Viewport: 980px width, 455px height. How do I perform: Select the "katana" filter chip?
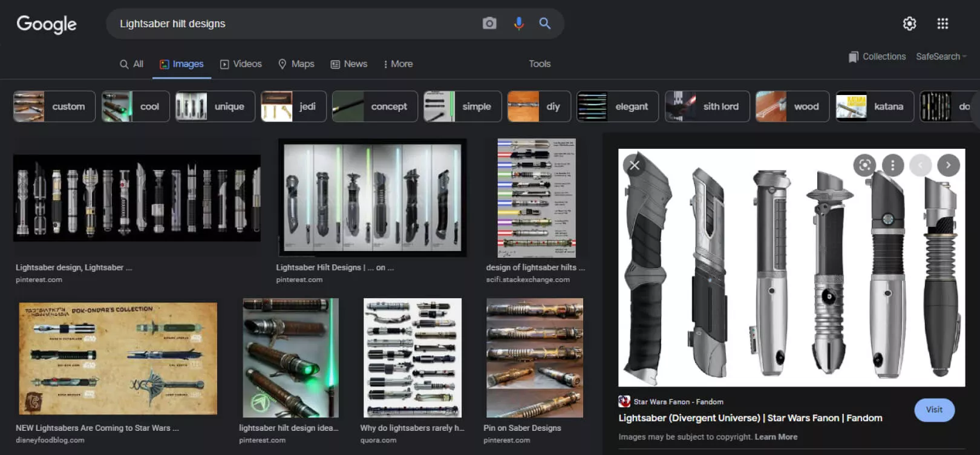(874, 106)
